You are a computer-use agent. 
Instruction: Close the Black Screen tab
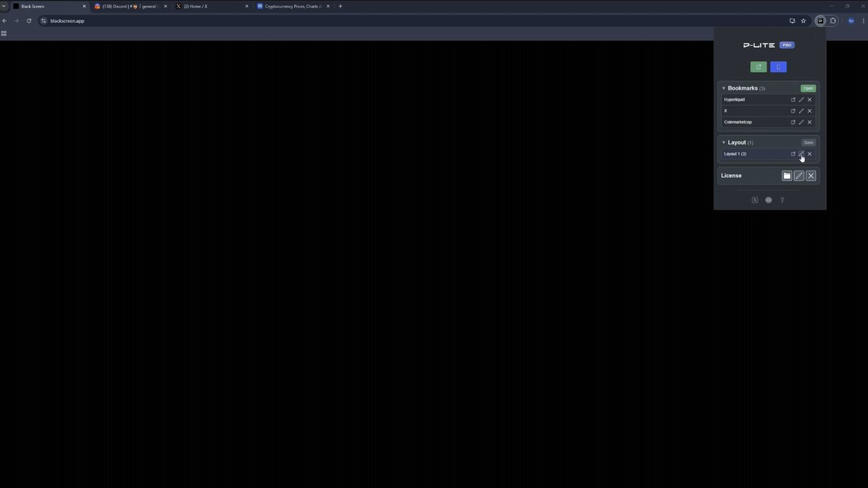point(84,6)
